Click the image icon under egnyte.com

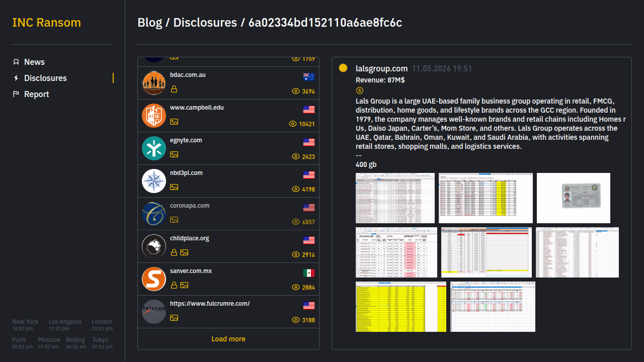point(174,154)
